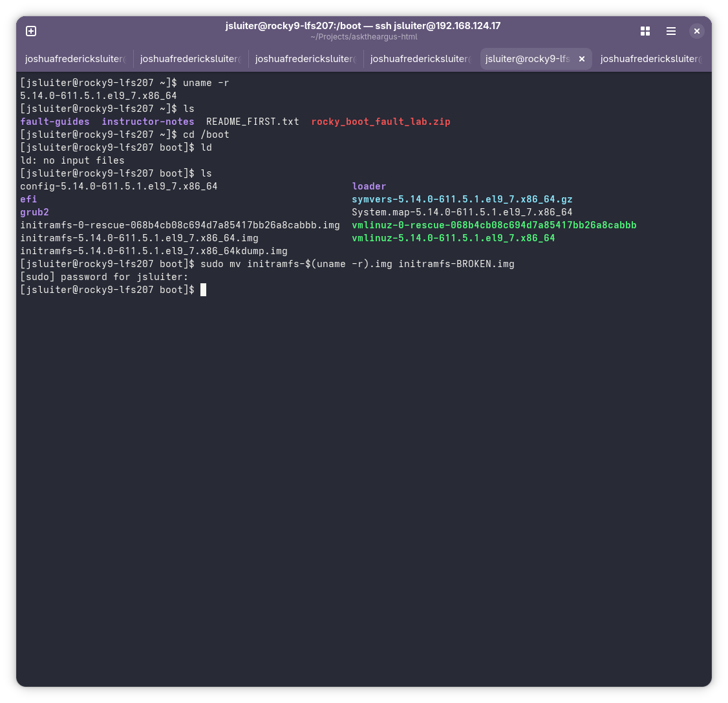Click the efi directory entry

28,199
